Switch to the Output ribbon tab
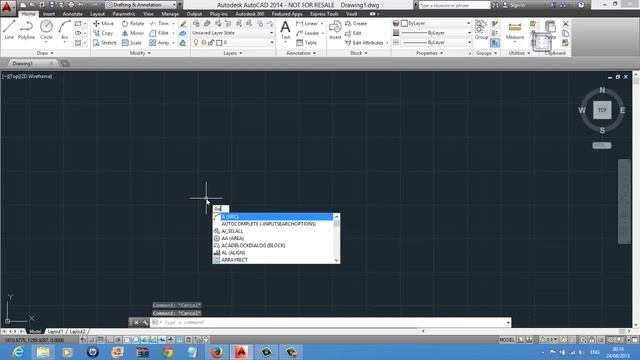Image resolution: width=640 pixels, height=360 pixels. click(194, 14)
